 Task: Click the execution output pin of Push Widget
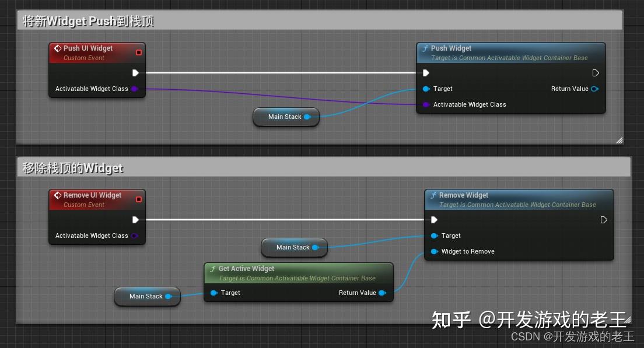click(x=596, y=73)
